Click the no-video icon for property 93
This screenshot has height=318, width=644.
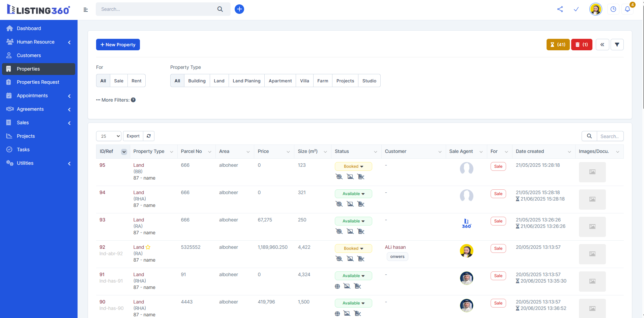coord(361,231)
